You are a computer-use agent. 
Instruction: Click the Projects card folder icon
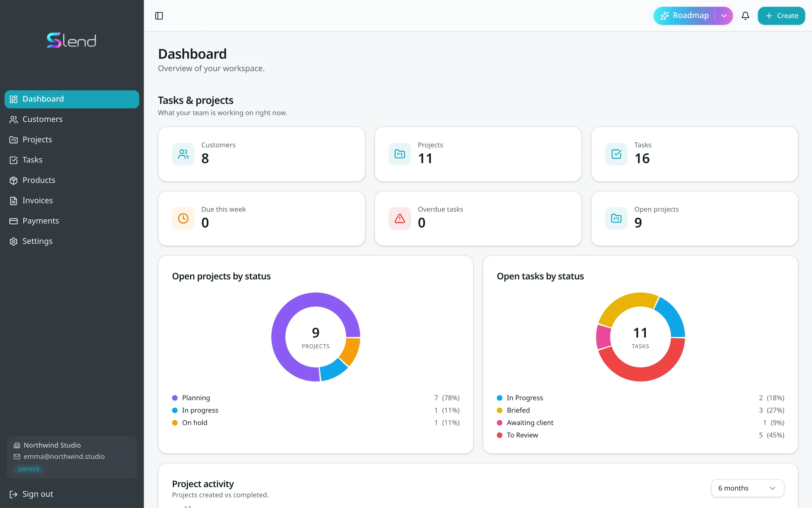400,154
